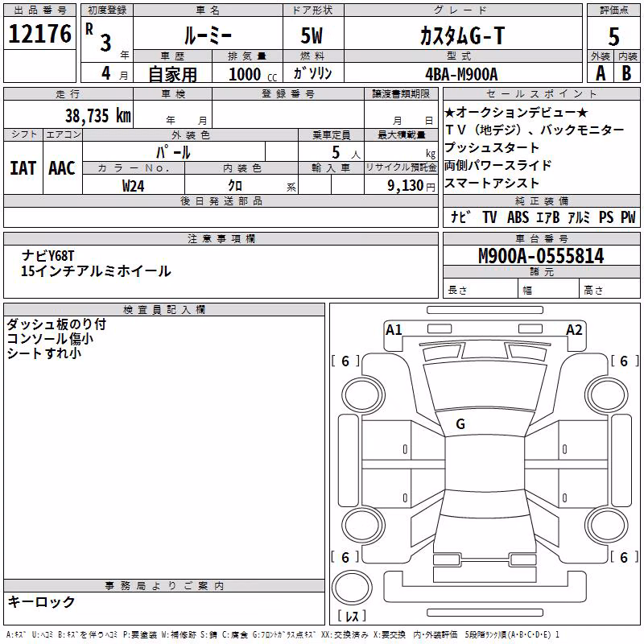Select model code 4BA-M900A
Screen dimensions: 644x644
tap(461, 74)
